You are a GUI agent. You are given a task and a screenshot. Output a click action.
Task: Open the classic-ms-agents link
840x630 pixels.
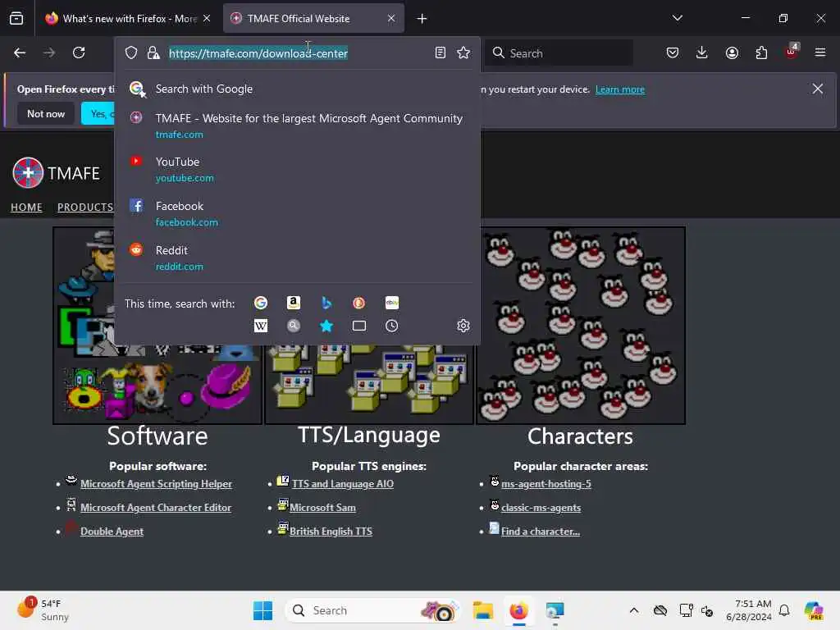click(x=541, y=507)
